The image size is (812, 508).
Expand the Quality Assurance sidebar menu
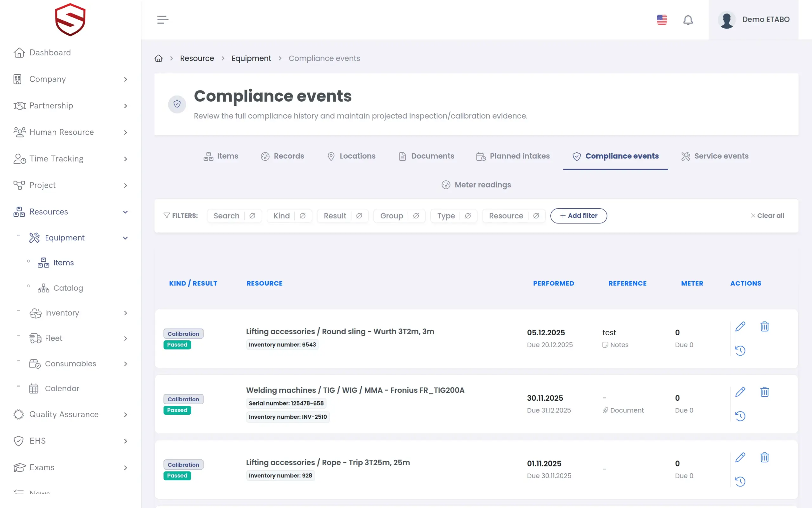[x=70, y=415]
